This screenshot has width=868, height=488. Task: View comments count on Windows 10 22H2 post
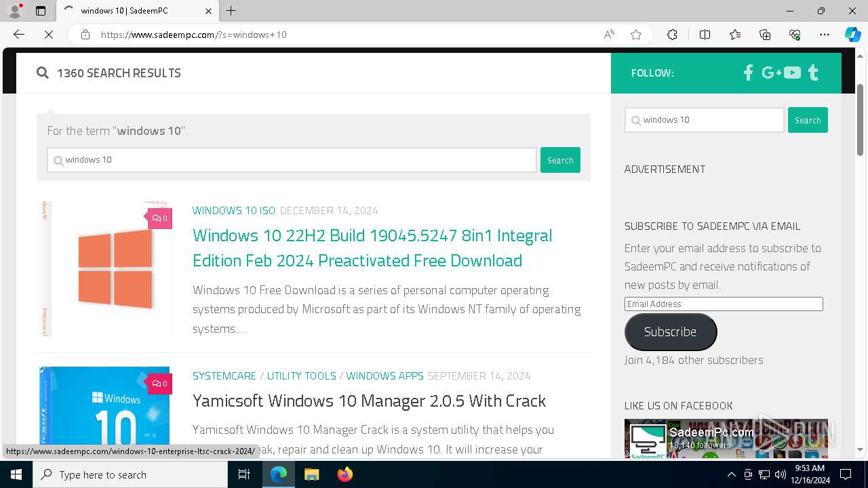(160, 218)
